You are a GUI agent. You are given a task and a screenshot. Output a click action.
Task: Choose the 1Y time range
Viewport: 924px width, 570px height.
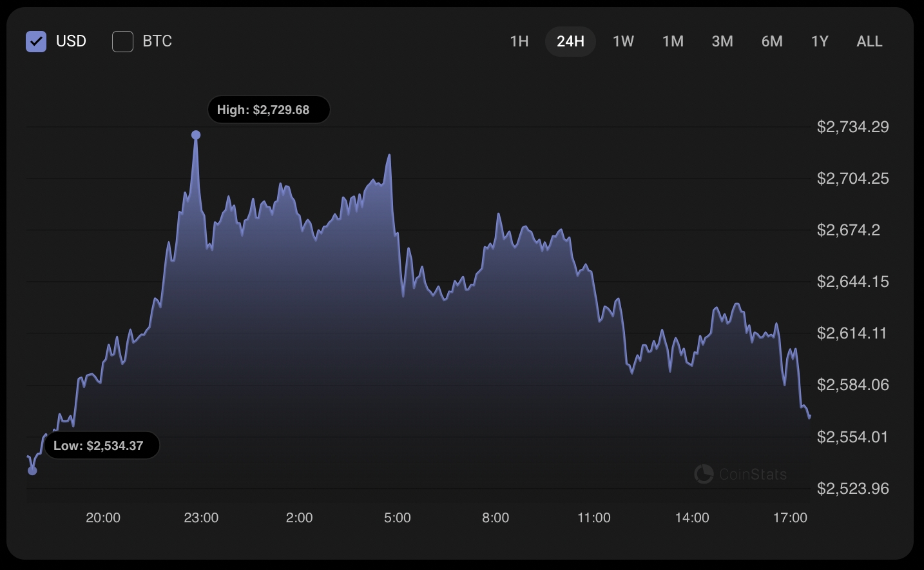[820, 41]
